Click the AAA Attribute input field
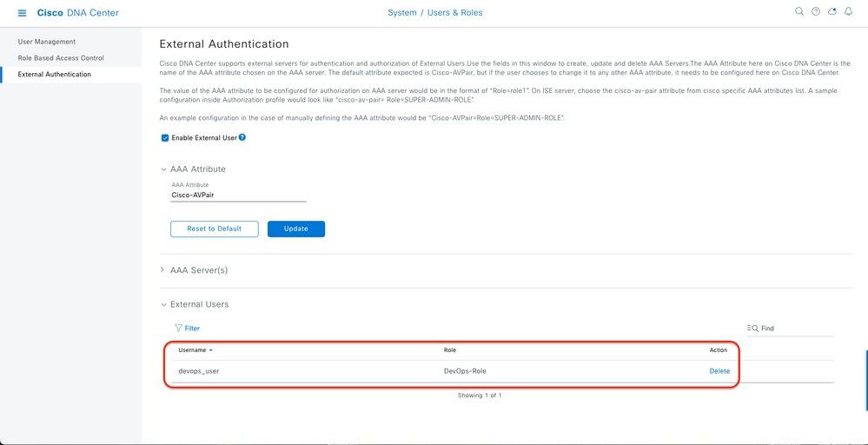This screenshot has height=445, width=868. click(x=239, y=196)
